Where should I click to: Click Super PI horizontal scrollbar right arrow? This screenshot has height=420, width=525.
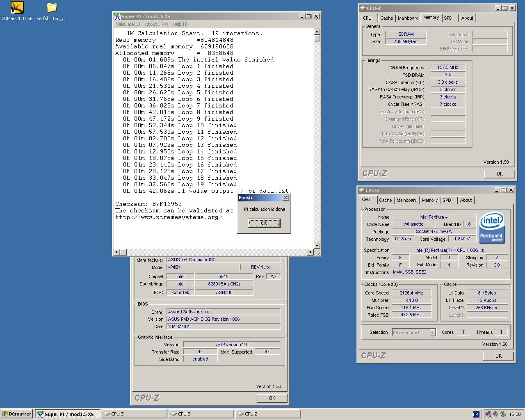[310, 252]
